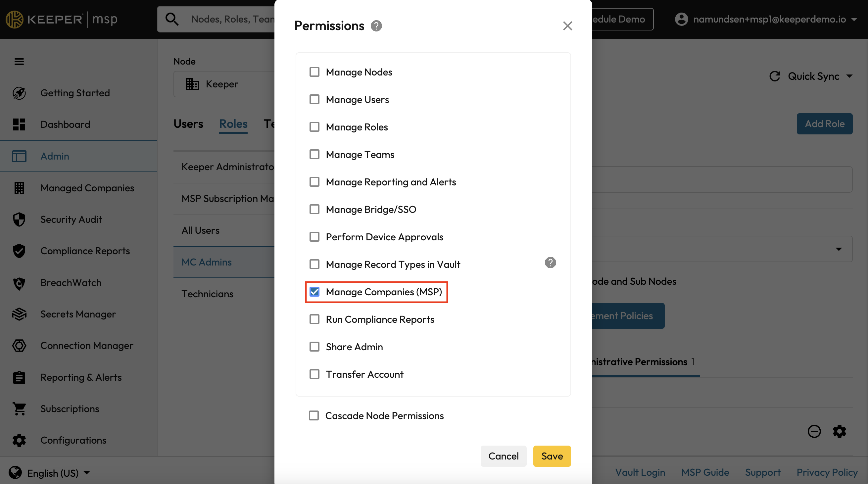Check the Transfer Account permission
The height and width of the screenshot is (484, 868).
314,374
